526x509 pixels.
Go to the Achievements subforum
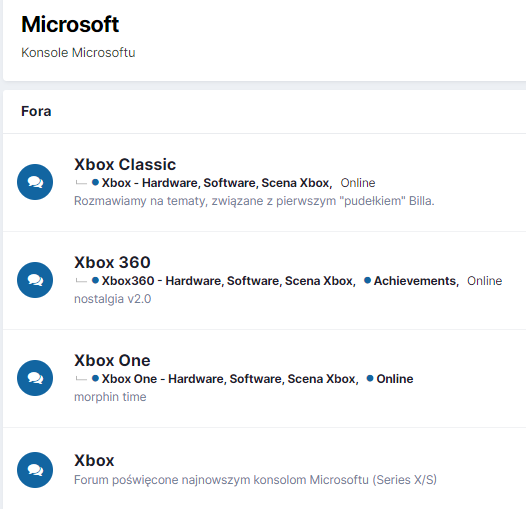coord(416,281)
